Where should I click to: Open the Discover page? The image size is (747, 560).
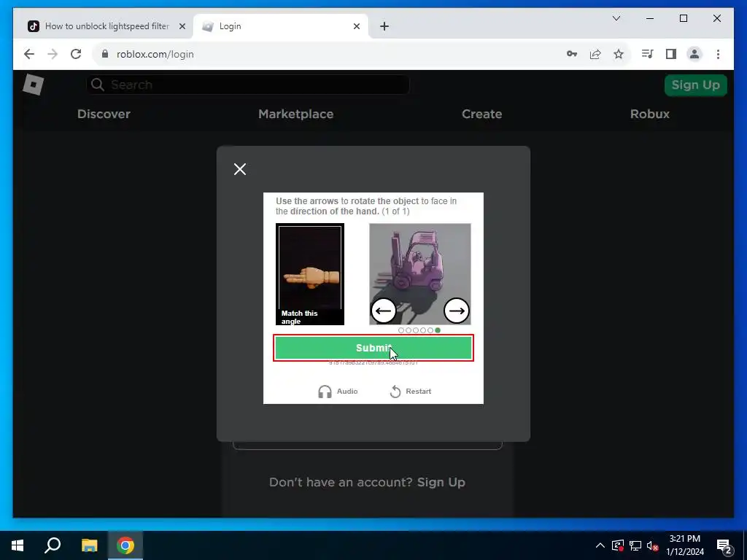click(104, 114)
